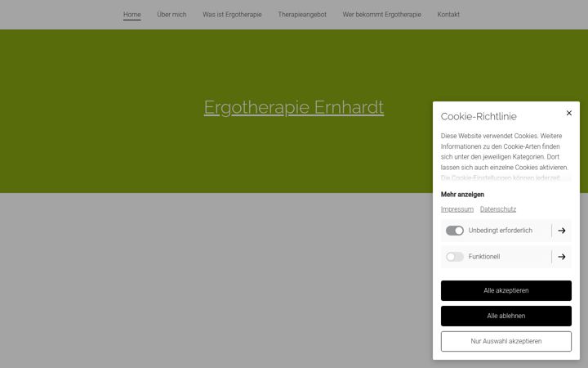Enable the Funktionell cookies switch

[x=455, y=257]
